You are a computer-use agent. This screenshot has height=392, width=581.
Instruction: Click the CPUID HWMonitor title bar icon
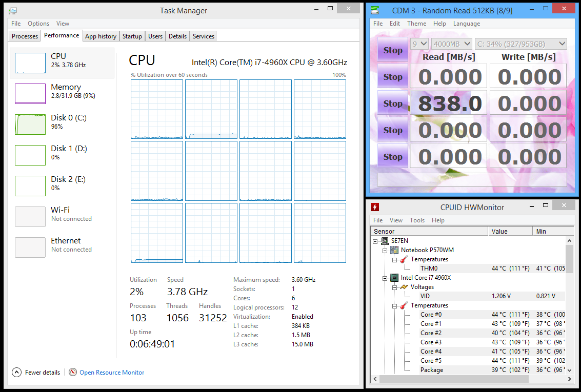pyautogui.click(x=375, y=207)
